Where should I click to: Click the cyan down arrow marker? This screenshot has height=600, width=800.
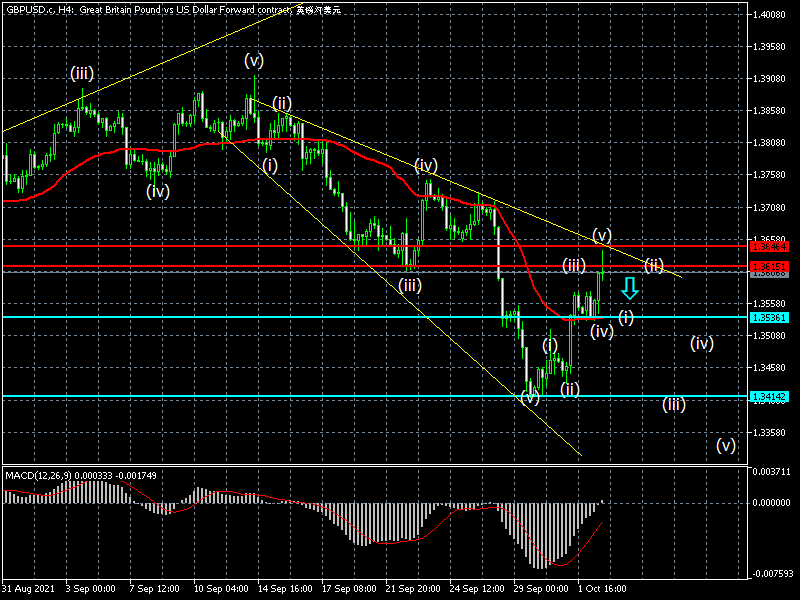click(x=629, y=290)
